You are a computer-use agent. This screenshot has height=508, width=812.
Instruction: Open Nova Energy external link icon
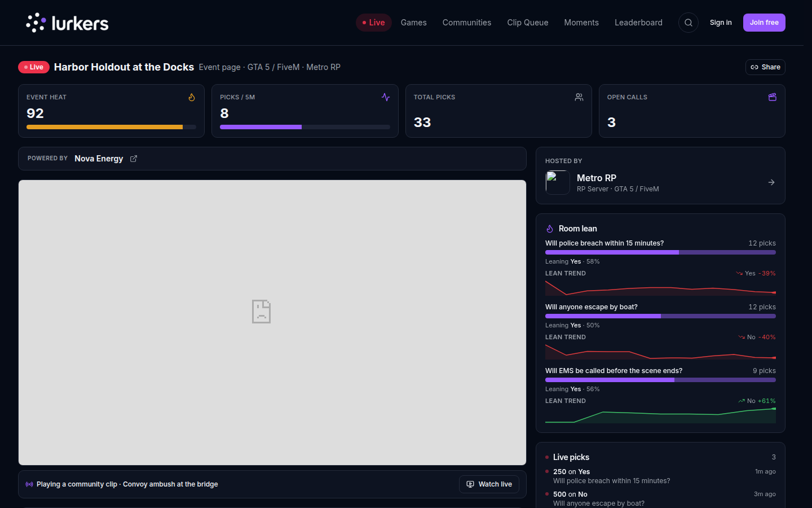click(x=134, y=159)
